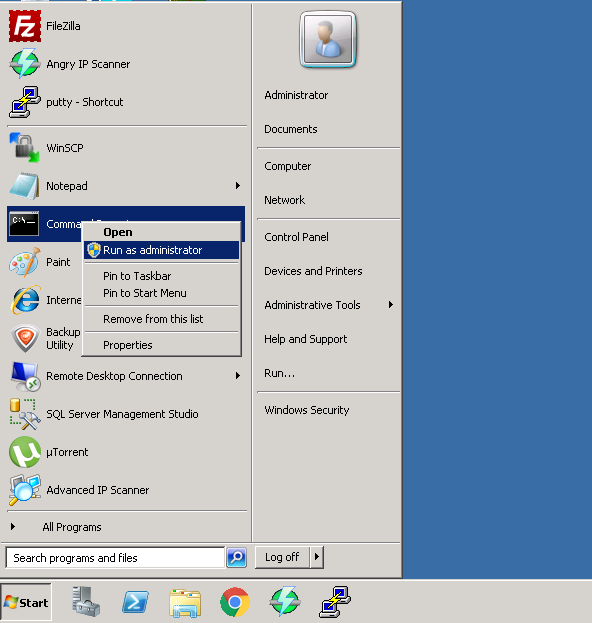The width and height of the screenshot is (592, 623).
Task: Open Help and Support
Action: tap(306, 339)
